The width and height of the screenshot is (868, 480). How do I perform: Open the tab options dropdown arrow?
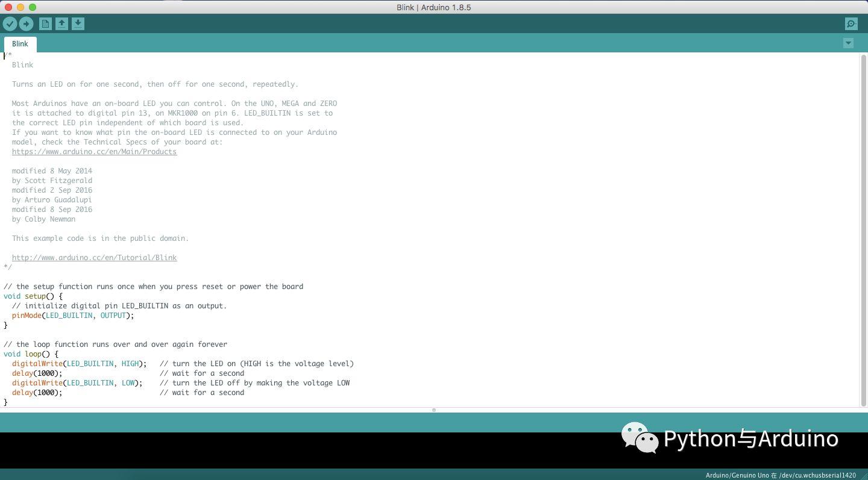pyautogui.click(x=848, y=43)
